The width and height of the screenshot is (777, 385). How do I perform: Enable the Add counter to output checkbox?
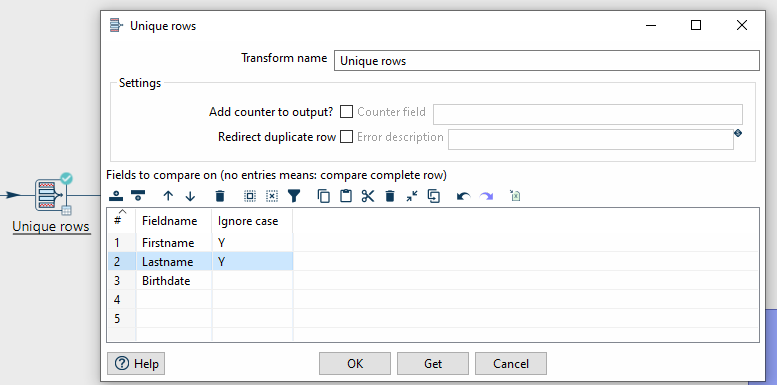click(346, 112)
